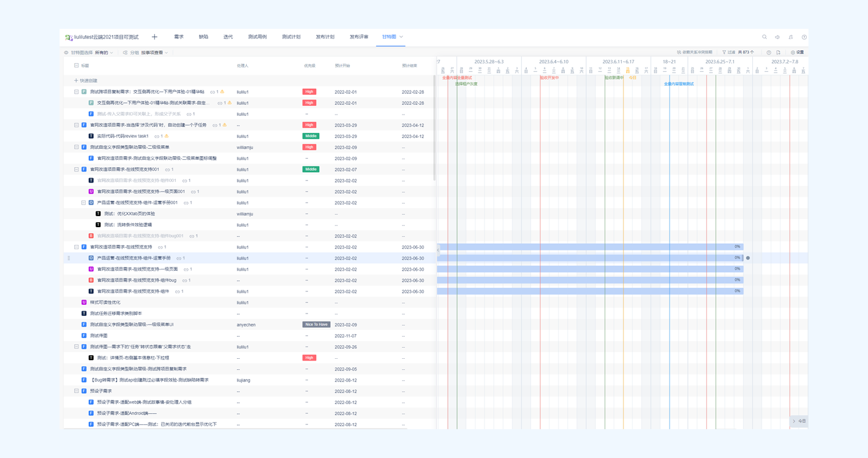The image size is (868, 458).
Task: Click the anyechen assignee cell
Action: click(246, 325)
